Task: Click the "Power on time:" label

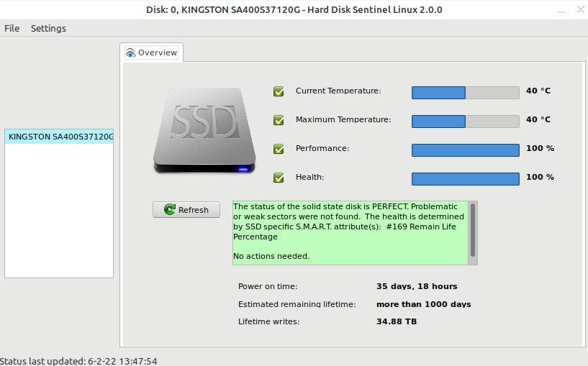Action: (x=268, y=287)
